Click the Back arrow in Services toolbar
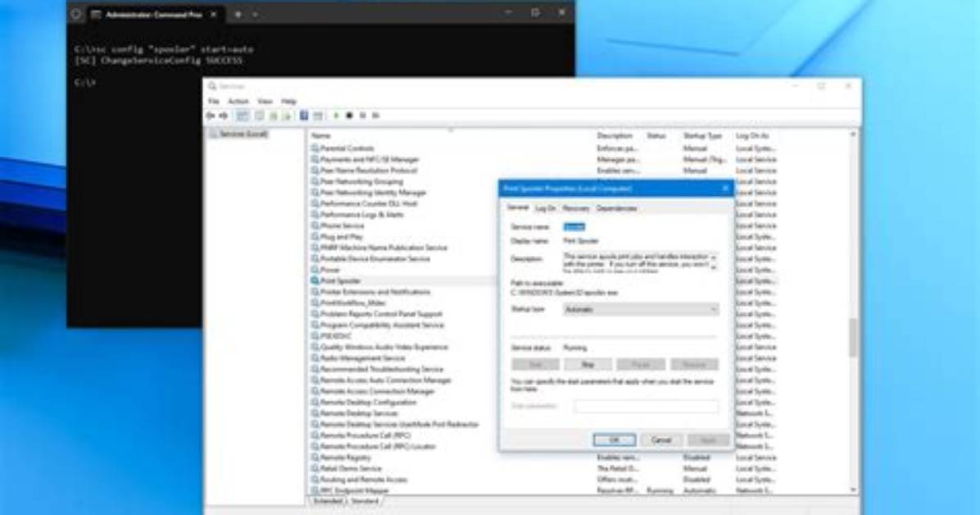980x515 pixels. click(211, 116)
